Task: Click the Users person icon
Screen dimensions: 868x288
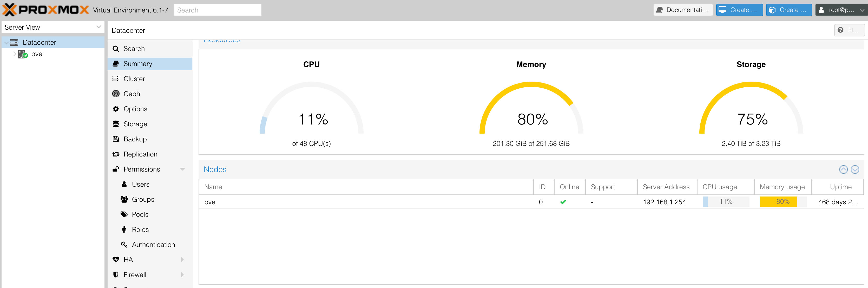Action: [x=124, y=184]
